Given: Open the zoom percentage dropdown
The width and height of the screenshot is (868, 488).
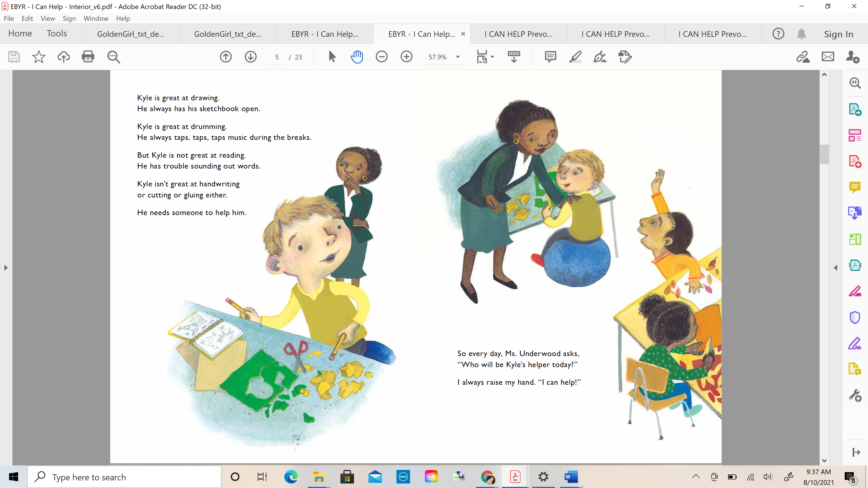Looking at the screenshot, I should tap(458, 57).
